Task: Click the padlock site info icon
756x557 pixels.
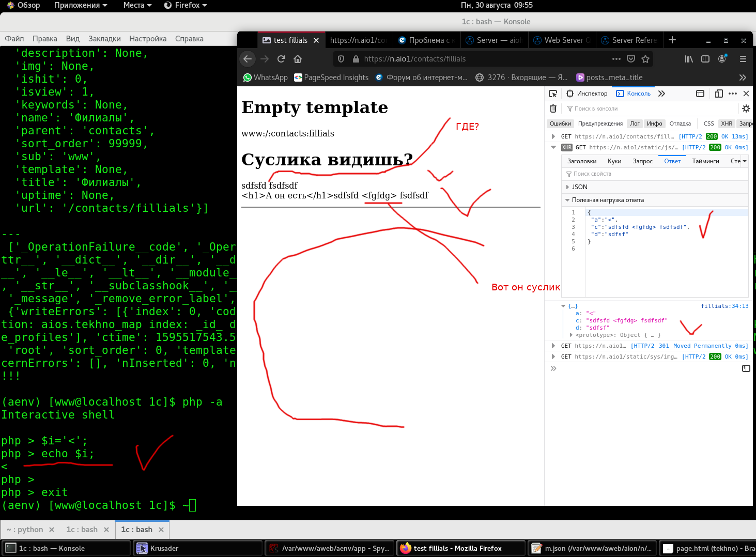Action: click(x=356, y=59)
